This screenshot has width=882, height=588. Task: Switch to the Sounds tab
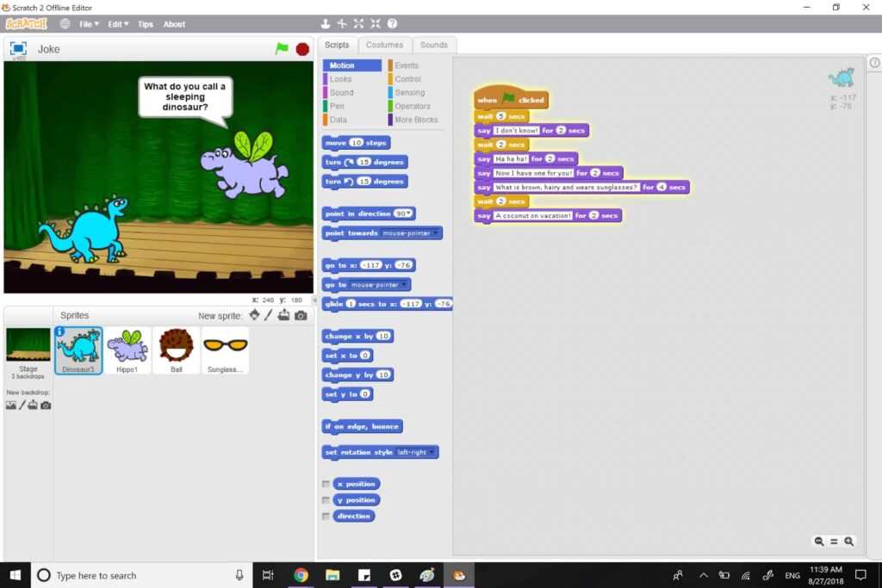[434, 45]
